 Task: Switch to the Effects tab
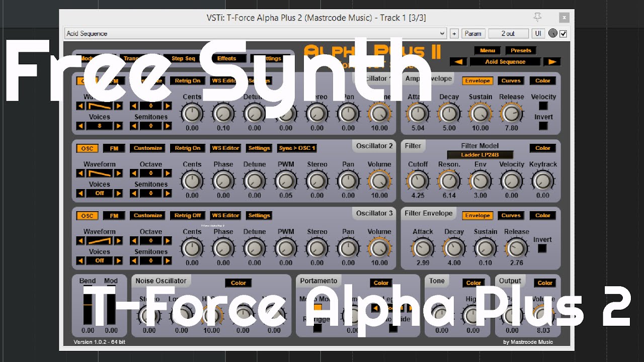tap(226, 58)
